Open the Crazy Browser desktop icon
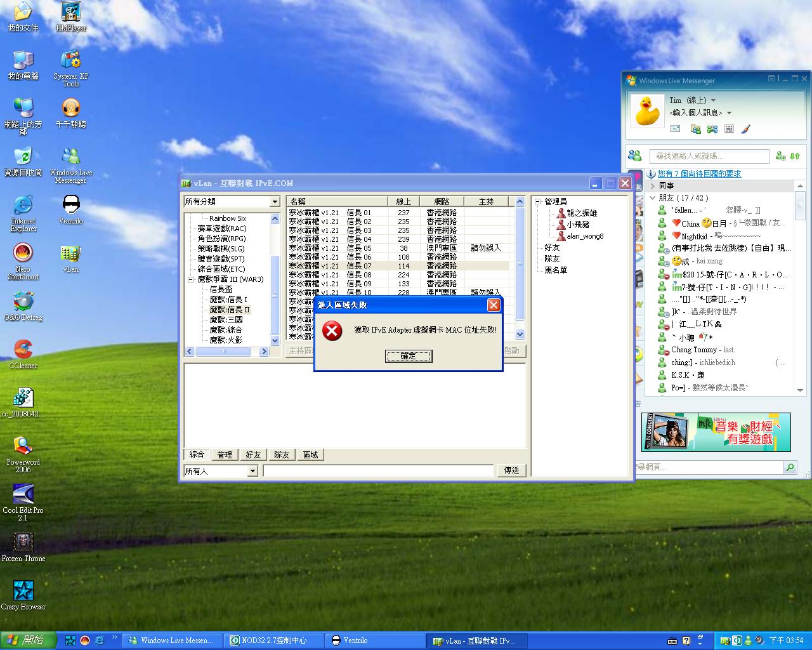 tap(23, 591)
